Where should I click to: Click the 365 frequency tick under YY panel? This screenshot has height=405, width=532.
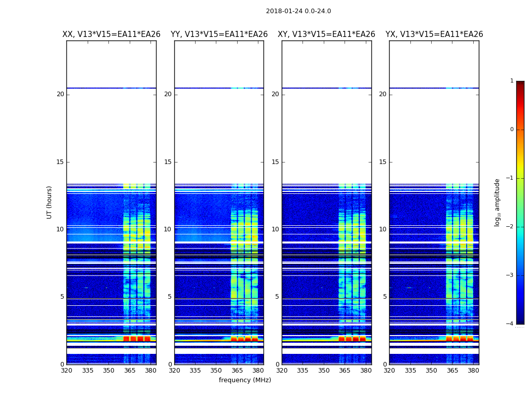[237, 370]
